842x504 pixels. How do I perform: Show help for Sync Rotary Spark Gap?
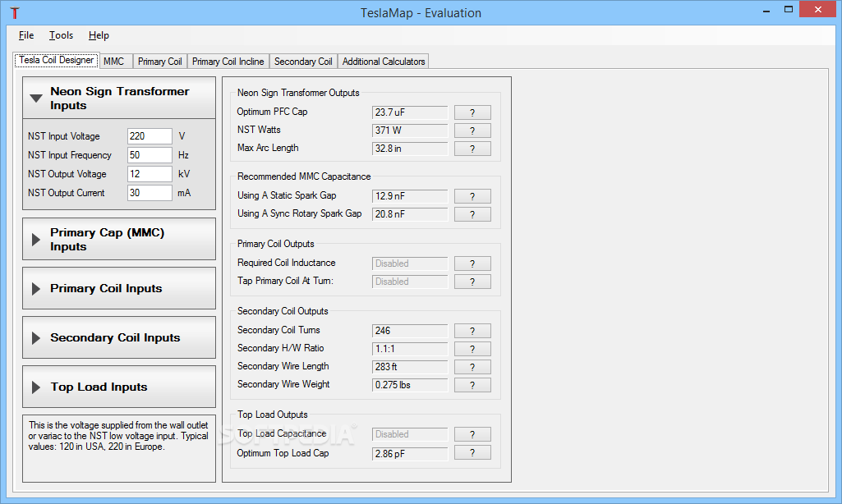[472, 214]
